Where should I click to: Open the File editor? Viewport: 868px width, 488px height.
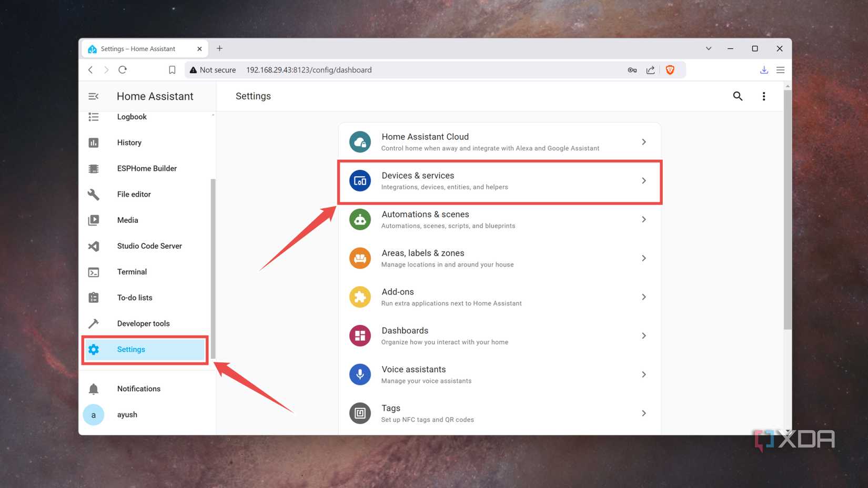coord(134,194)
